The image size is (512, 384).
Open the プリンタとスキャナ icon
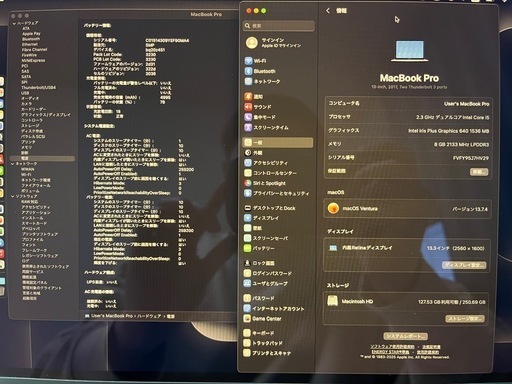click(247, 353)
